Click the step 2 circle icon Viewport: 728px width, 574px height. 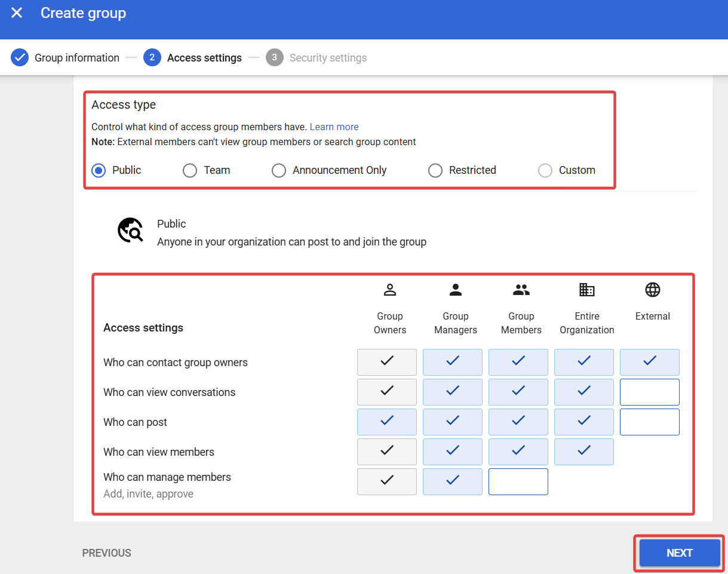click(152, 58)
